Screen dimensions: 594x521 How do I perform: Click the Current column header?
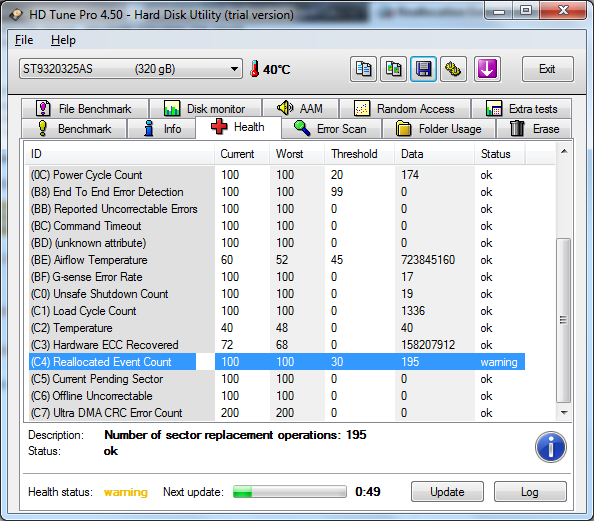tap(242, 154)
